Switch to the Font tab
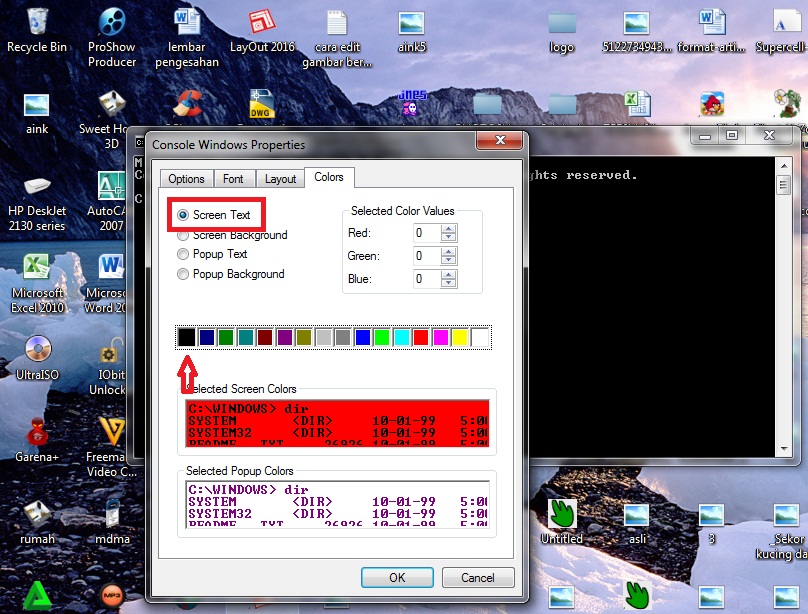The height and width of the screenshot is (614, 808). coord(233,179)
